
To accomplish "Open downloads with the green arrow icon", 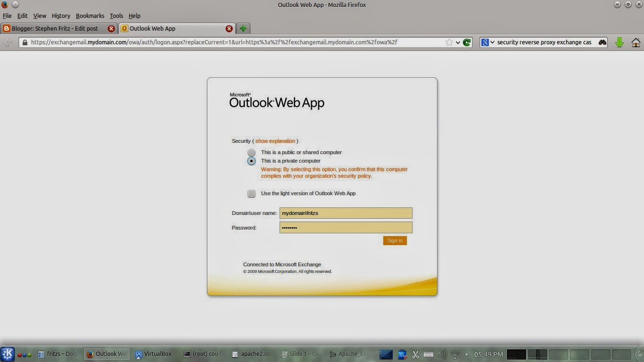I will [x=619, y=42].
